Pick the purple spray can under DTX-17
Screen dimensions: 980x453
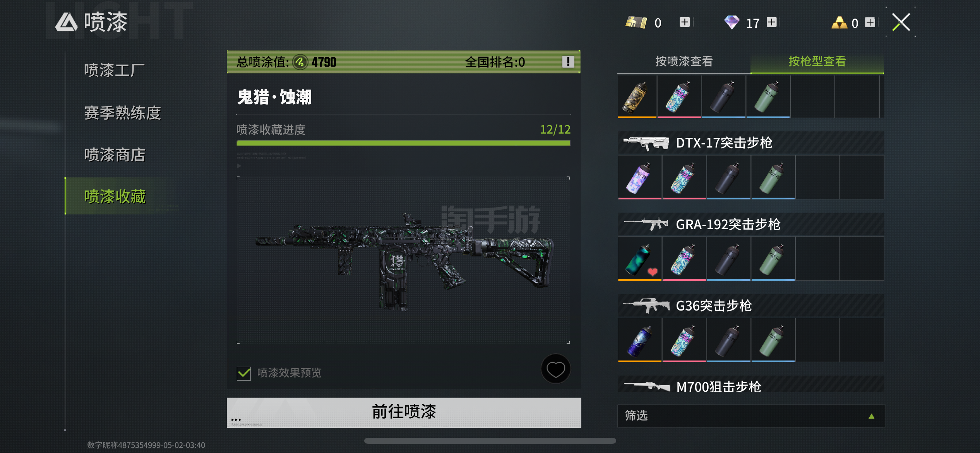coord(640,177)
